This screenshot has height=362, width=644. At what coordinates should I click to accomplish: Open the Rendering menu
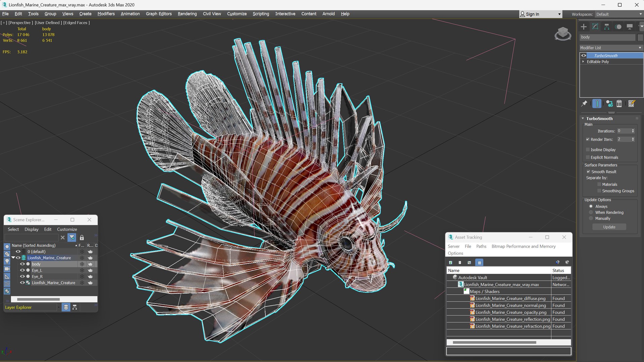[187, 14]
